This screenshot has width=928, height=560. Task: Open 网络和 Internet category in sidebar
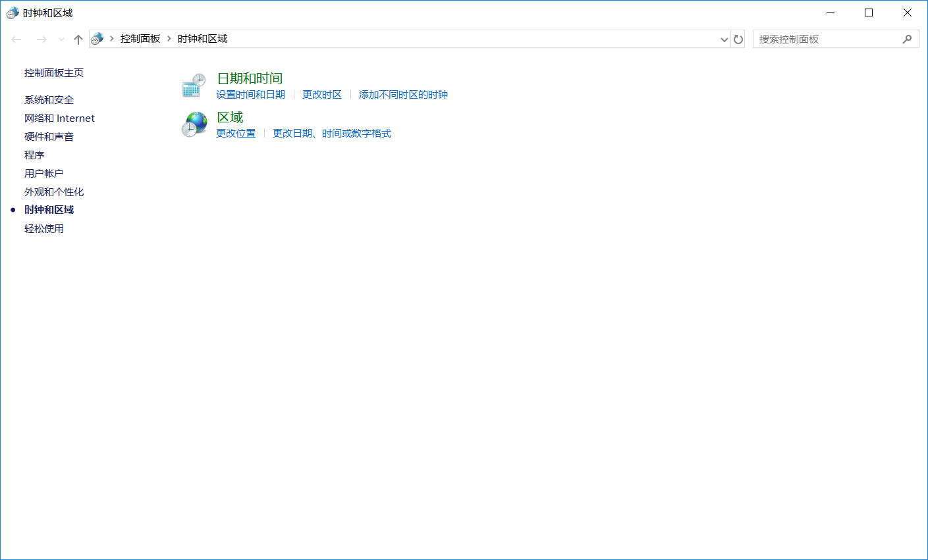(x=59, y=118)
